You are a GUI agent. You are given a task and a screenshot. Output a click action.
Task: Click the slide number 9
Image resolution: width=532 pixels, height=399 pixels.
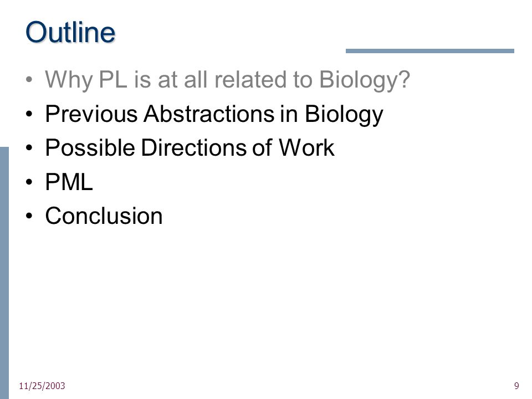pos(516,386)
